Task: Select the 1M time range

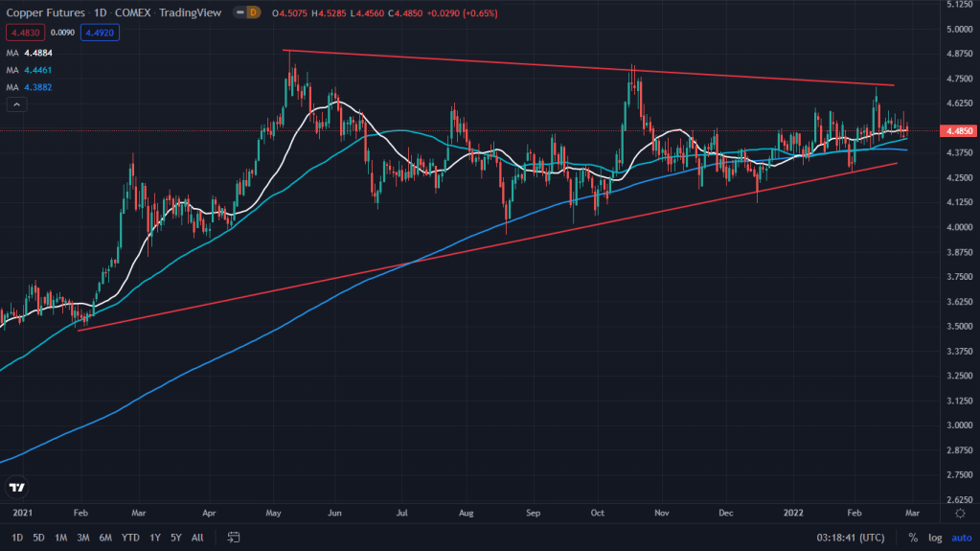Action: click(x=62, y=538)
